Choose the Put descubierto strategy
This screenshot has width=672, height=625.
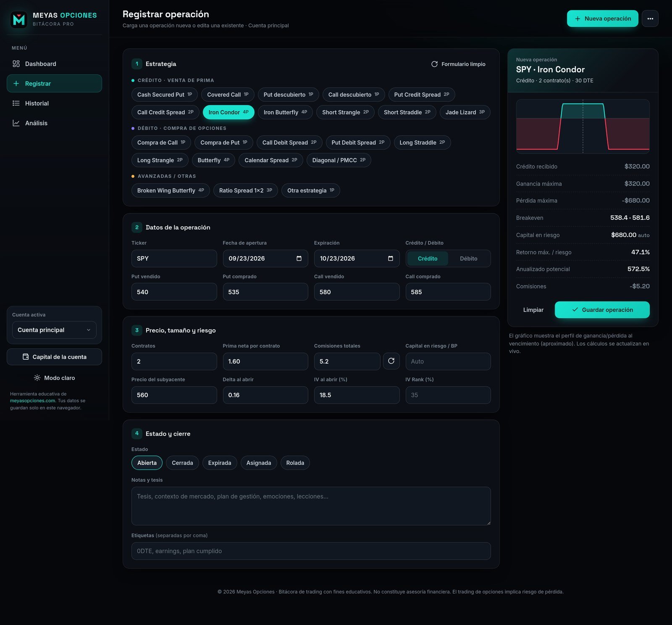click(x=289, y=95)
